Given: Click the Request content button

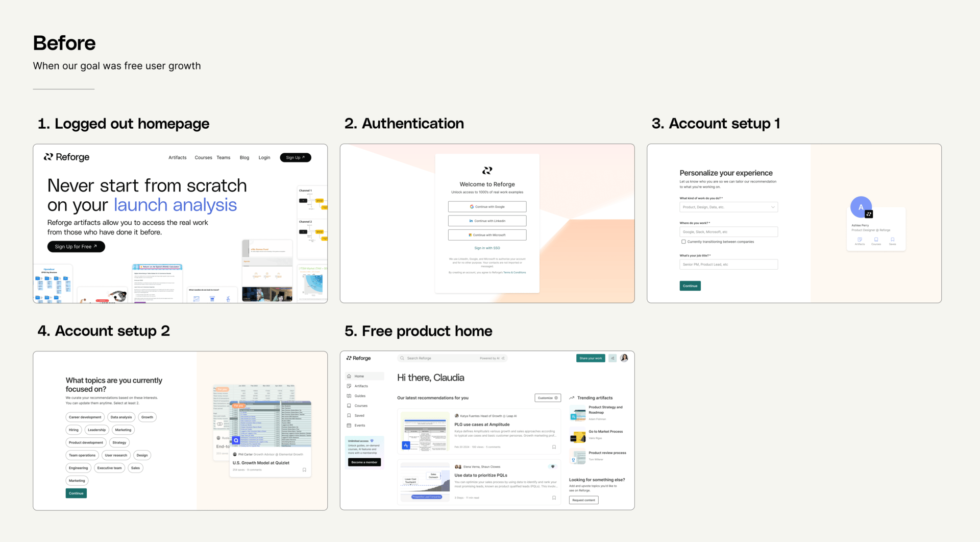Looking at the screenshot, I should (x=583, y=500).
